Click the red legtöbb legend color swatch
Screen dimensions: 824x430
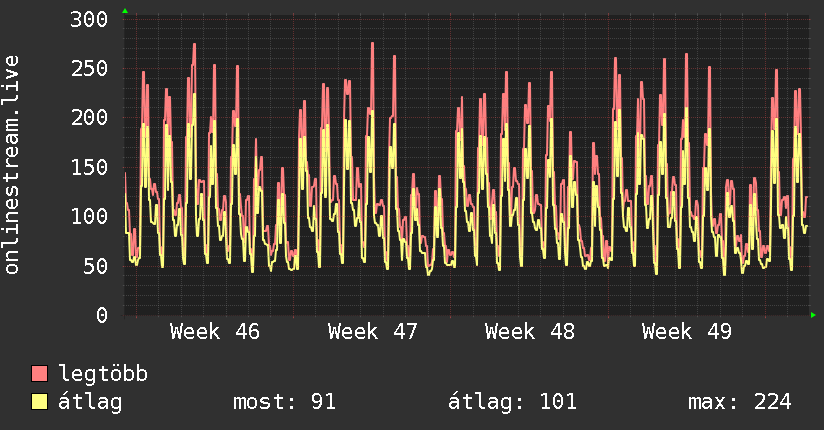coord(40,374)
